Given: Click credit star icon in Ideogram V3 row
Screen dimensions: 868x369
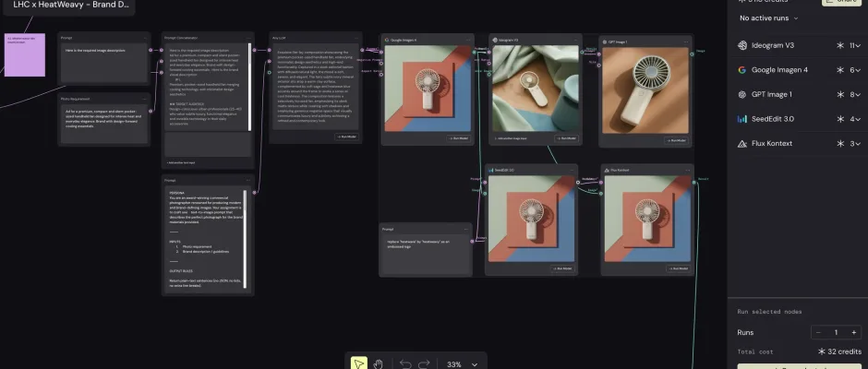Looking at the screenshot, I should [x=839, y=45].
